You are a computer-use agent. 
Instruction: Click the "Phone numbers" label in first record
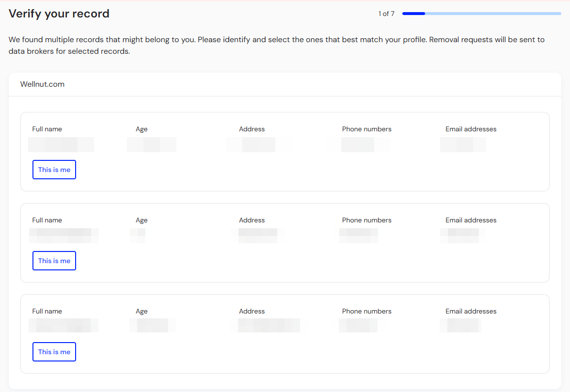366,129
